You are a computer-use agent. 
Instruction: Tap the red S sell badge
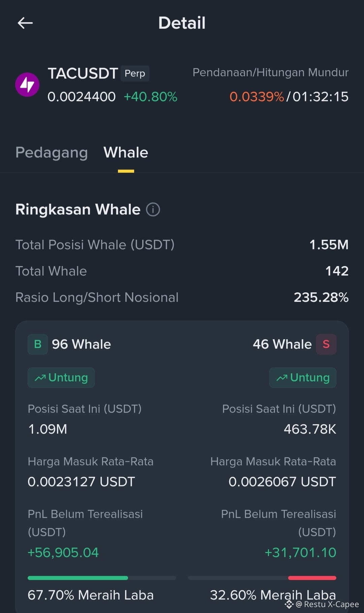pos(326,344)
